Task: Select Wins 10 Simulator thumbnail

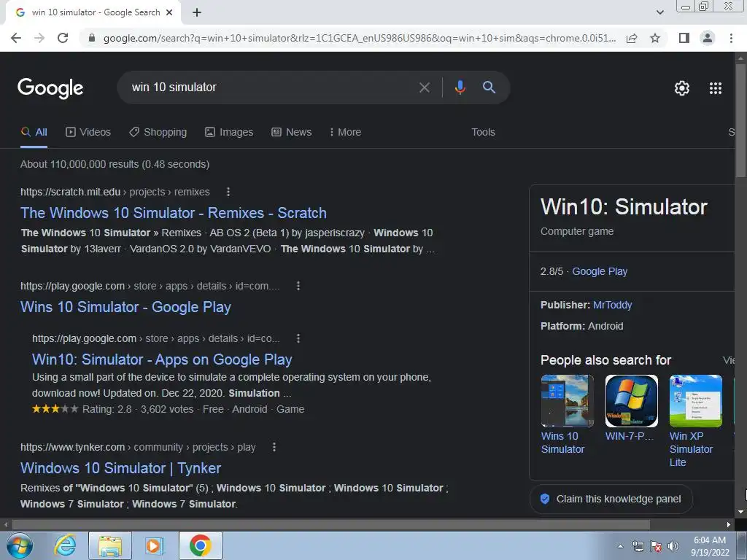Action: [x=568, y=401]
